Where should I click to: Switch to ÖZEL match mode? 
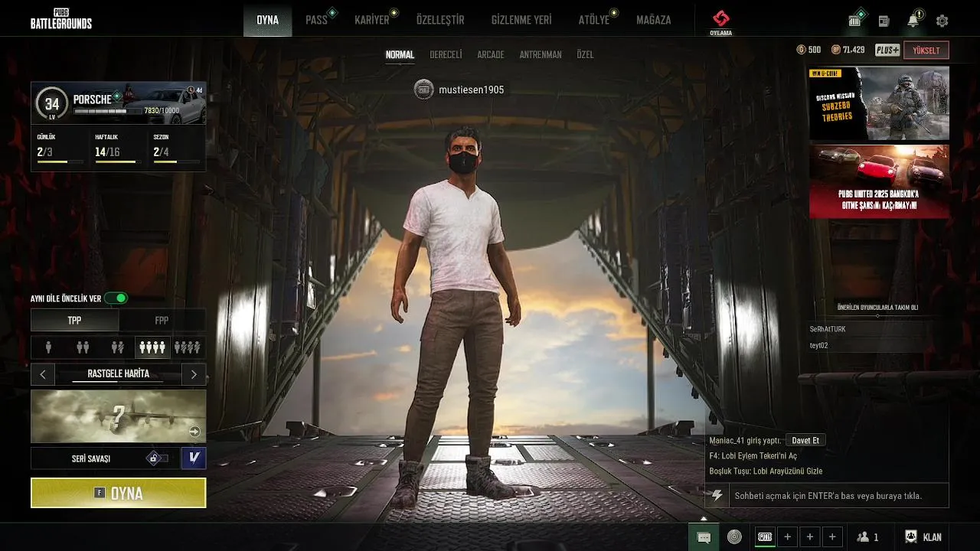(x=585, y=54)
